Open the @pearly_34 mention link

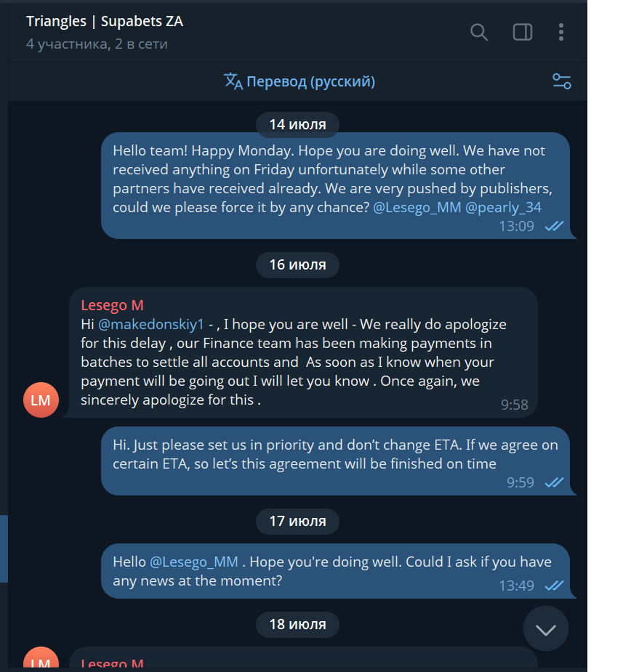(503, 207)
